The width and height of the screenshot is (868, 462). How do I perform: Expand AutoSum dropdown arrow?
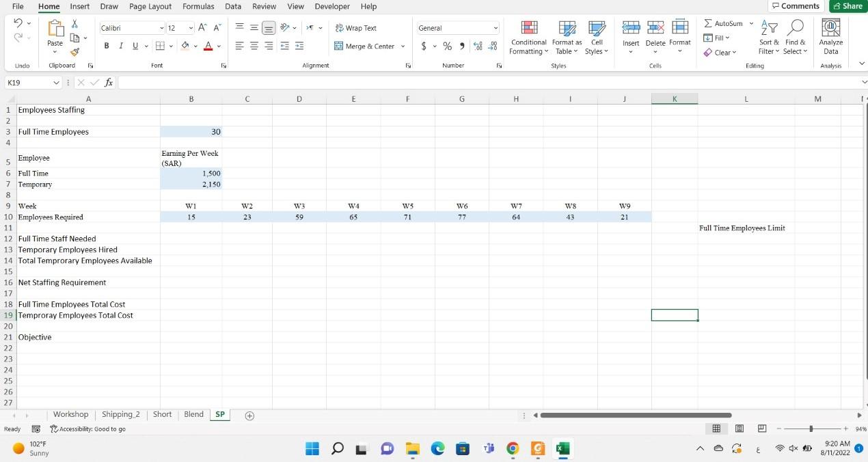[x=751, y=24]
